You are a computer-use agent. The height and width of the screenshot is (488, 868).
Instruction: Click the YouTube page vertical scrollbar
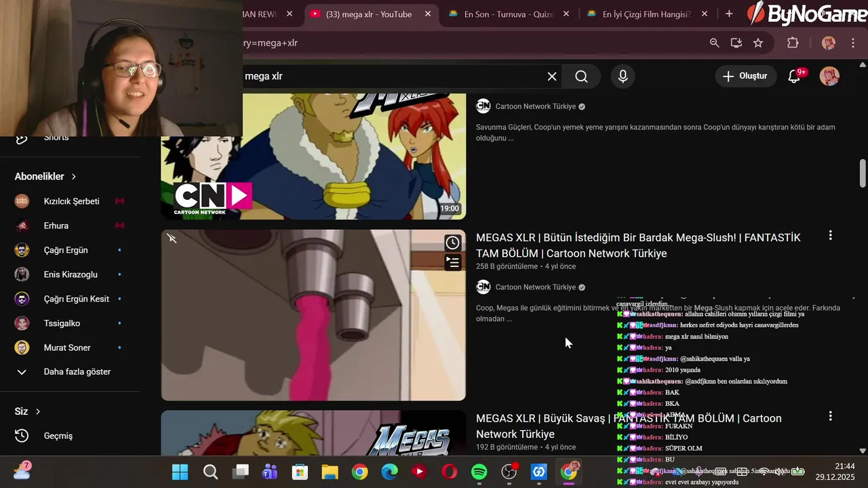point(863,173)
